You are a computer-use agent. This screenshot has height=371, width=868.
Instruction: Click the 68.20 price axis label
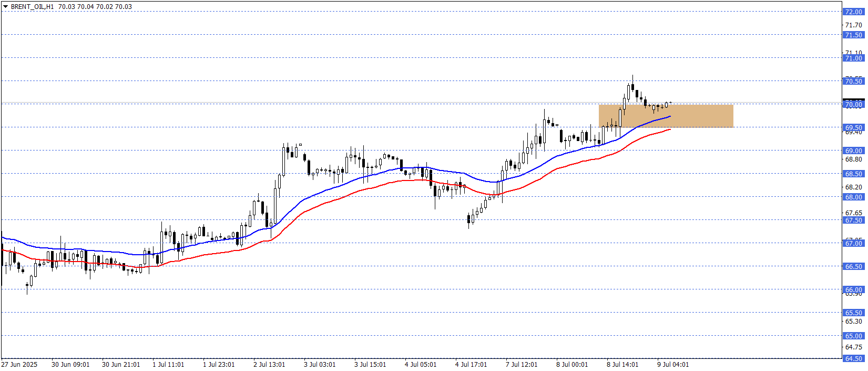pos(854,187)
